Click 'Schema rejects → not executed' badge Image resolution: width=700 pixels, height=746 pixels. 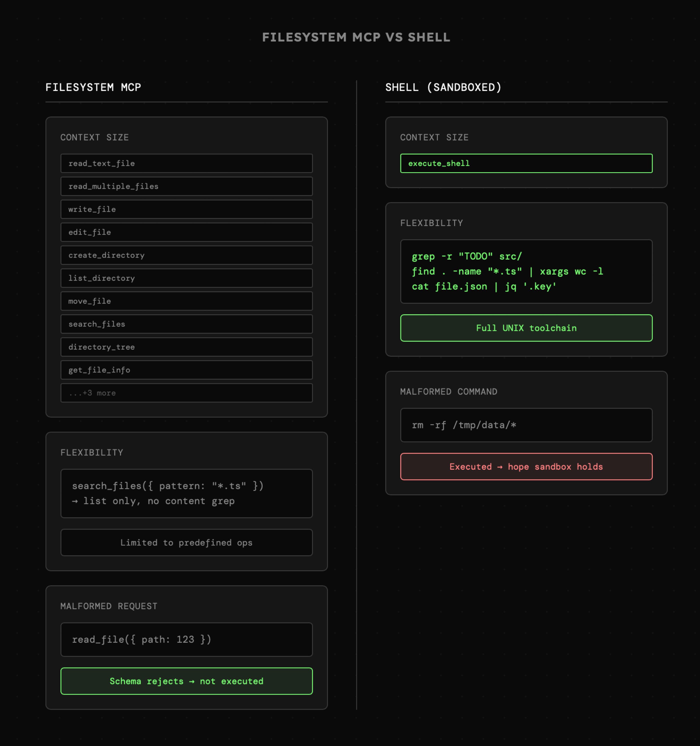click(x=186, y=681)
